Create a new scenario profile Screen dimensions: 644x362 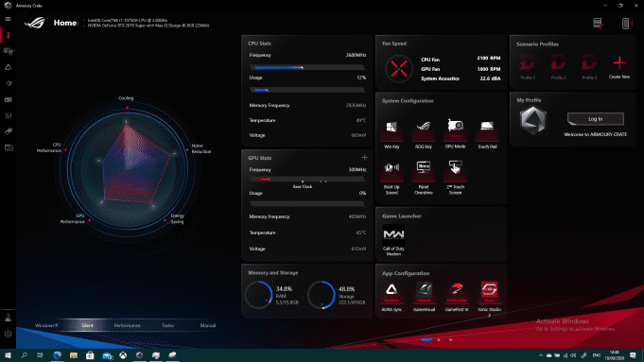click(619, 66)
